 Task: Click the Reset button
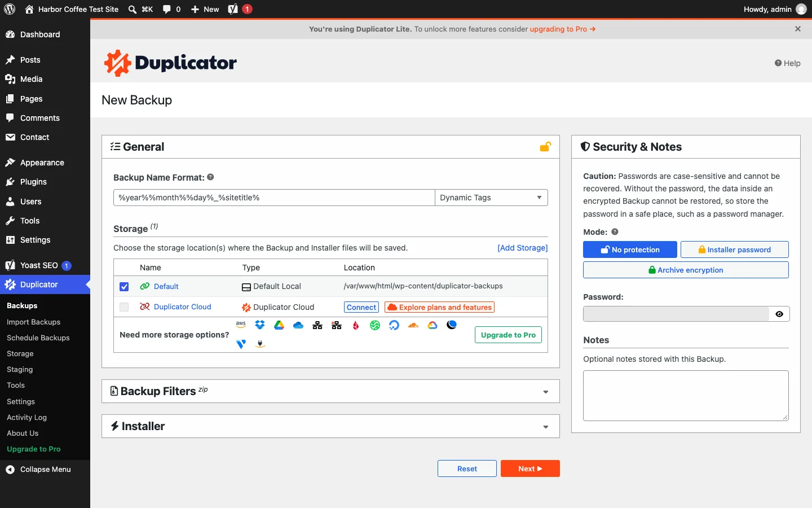click(467, 468)
